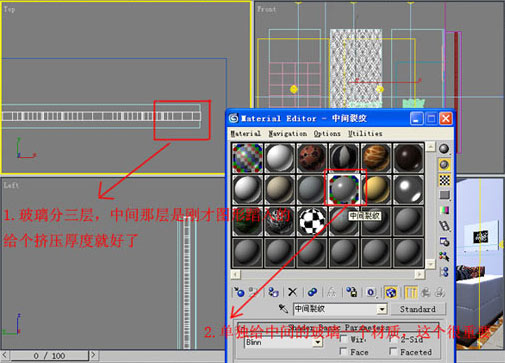Enable the Faceted checkbox

[393, 351]
